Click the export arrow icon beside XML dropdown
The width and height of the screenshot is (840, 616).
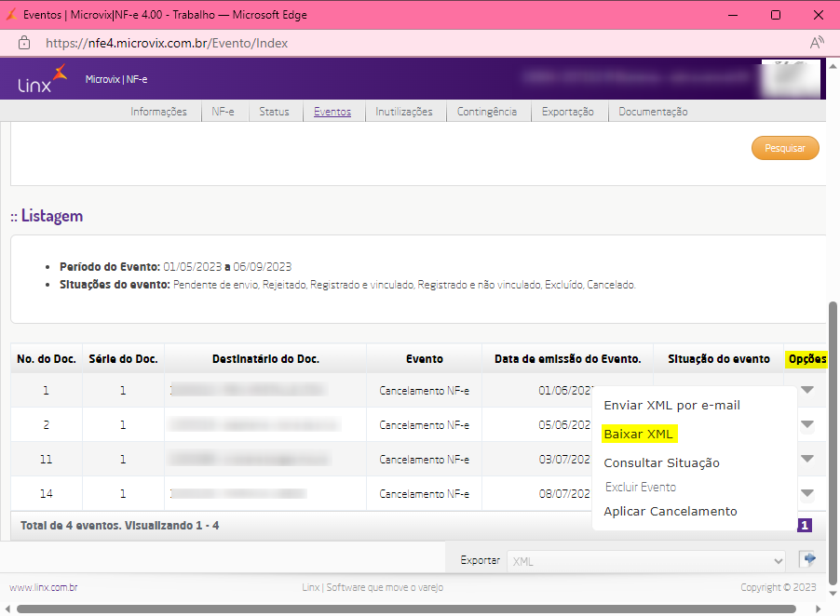click(x=807, y=560)
